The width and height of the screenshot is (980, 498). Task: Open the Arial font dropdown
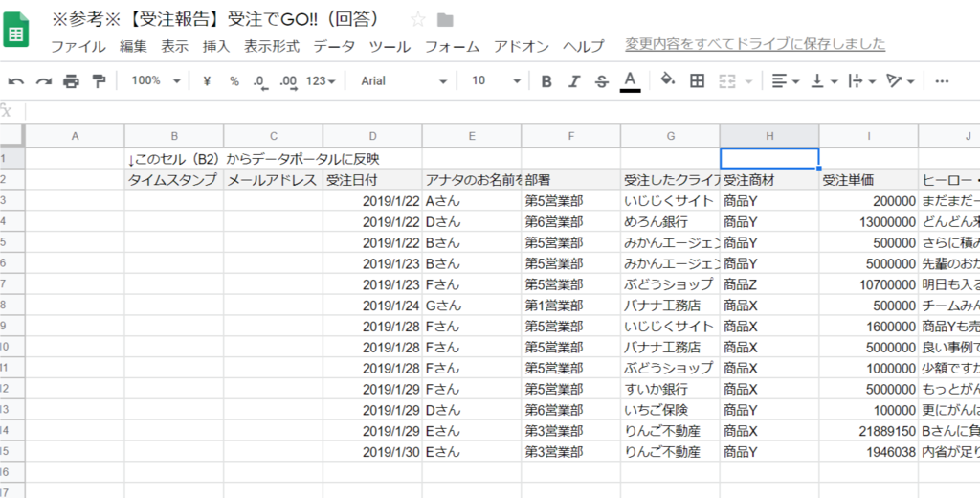click(404, 80)
